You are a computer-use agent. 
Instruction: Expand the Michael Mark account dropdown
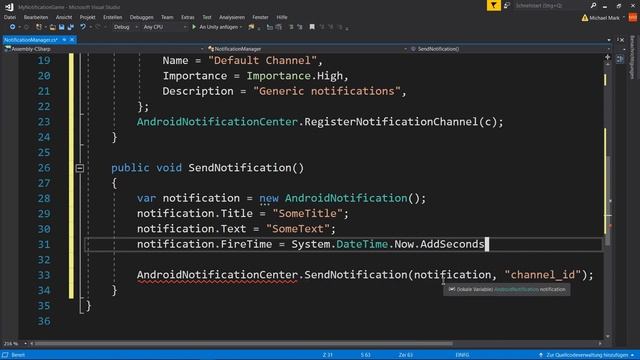tap(624, 18)
